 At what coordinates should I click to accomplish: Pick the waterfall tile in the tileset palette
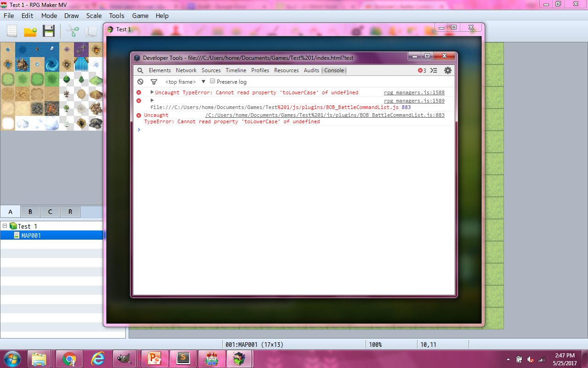(x=81, y=64)
